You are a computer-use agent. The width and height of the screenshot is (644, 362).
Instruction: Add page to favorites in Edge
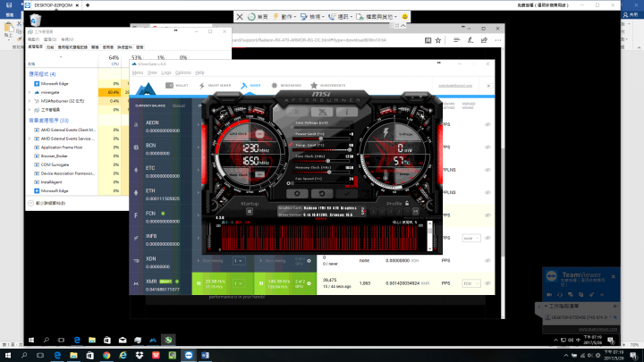click(438, 40)
